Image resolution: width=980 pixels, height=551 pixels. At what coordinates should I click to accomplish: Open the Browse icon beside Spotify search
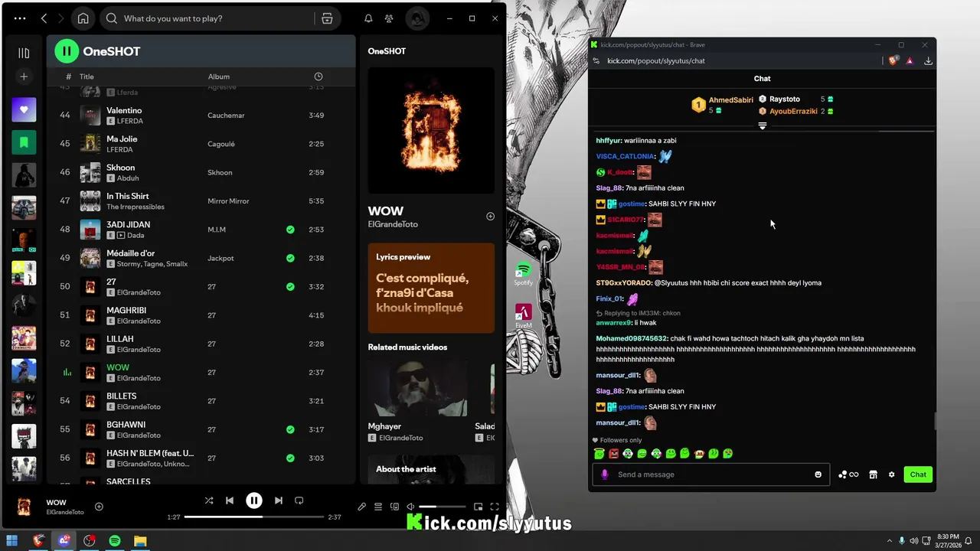tap(327, 18)
